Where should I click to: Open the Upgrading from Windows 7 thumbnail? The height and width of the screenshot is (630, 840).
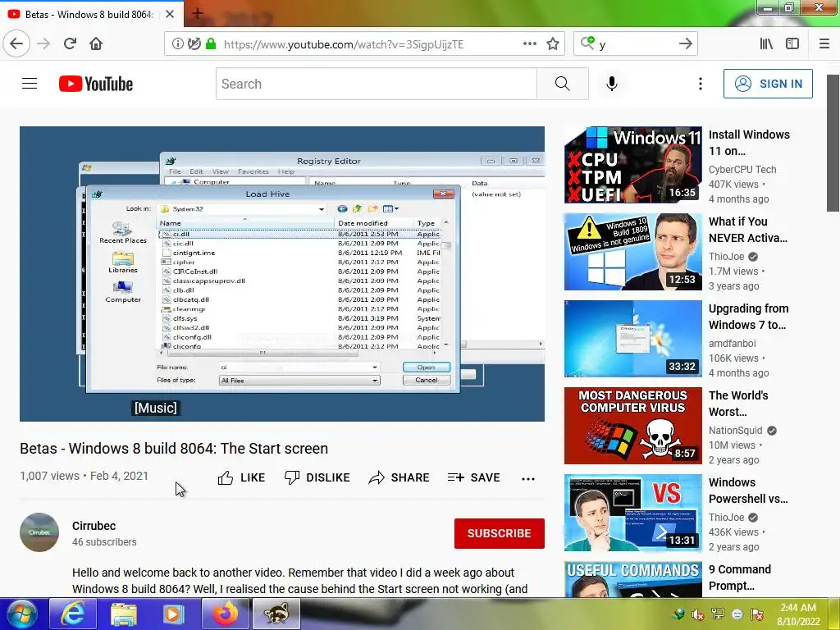pyautogui.click(x=632, y=339)
